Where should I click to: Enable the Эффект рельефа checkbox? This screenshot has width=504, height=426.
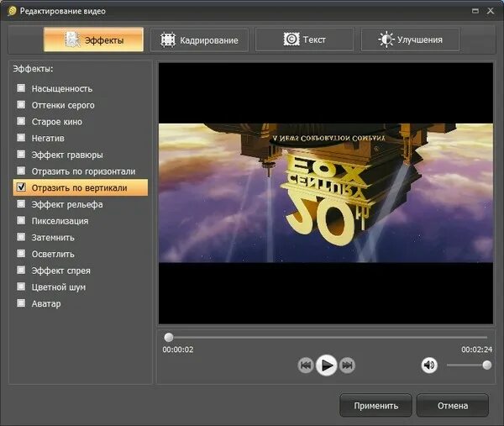[21, 204]
